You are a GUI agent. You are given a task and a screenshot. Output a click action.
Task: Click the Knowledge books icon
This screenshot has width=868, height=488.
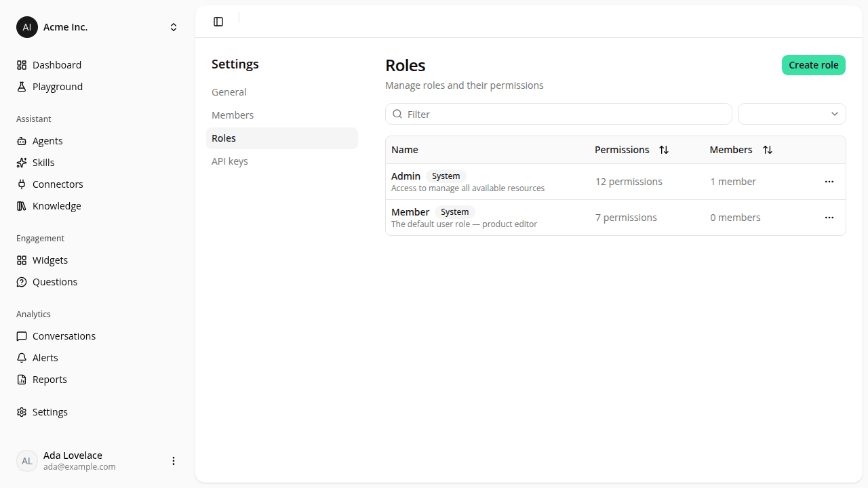click(x=22, y=206)
